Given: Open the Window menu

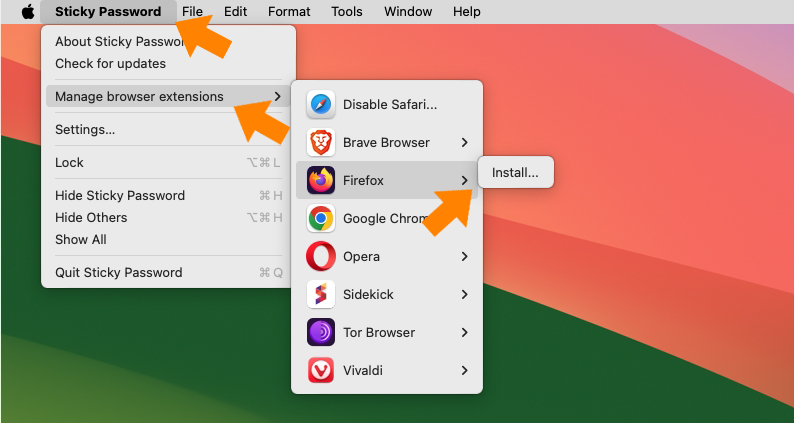Looking at the screenshot, I should (x=408, y=11).
